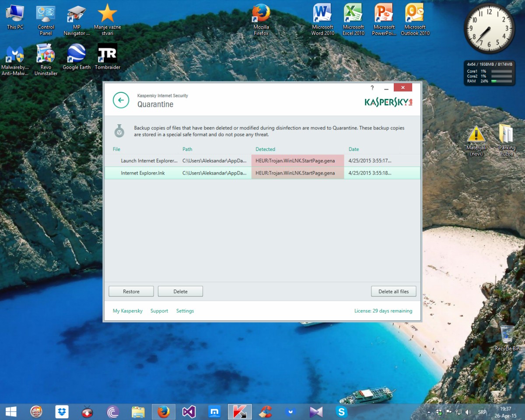Delete the selected quarantined file

click(x=180, y=291)
